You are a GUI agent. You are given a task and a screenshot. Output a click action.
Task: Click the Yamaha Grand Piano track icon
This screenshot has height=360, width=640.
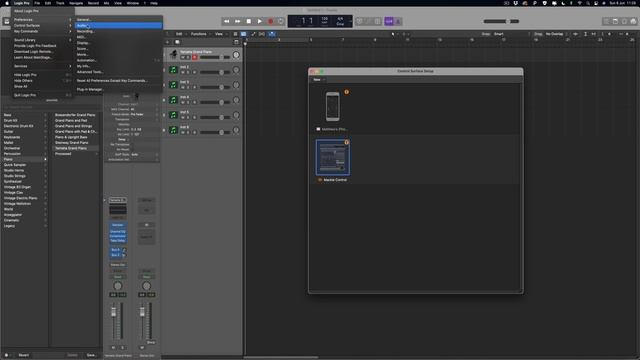point(173,55)
